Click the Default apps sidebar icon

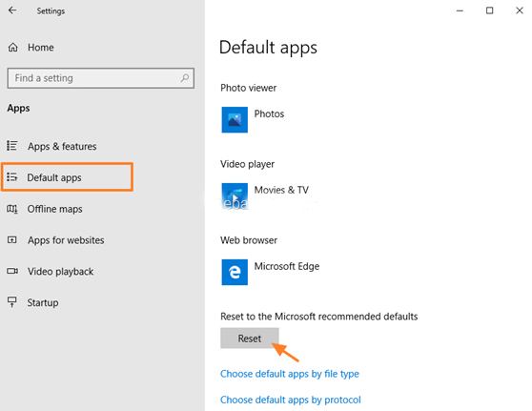[x=12, y=176]
